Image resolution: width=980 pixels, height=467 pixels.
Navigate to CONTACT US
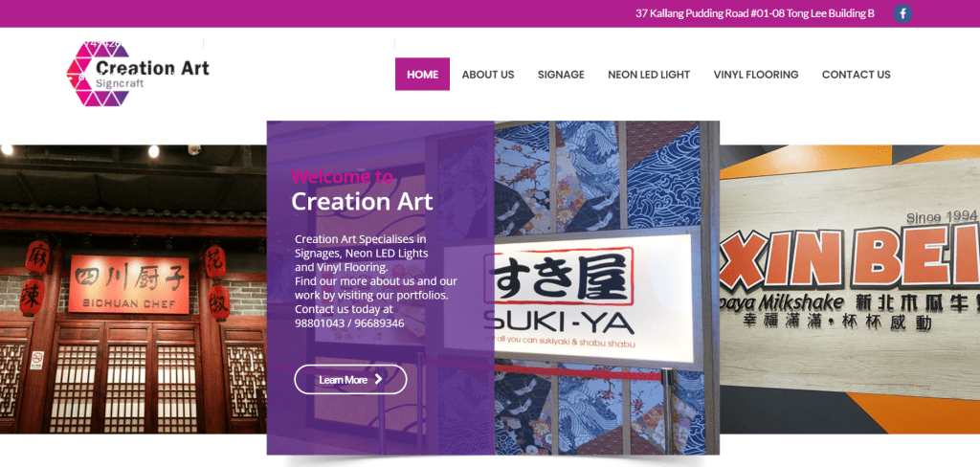pos(856,75)
